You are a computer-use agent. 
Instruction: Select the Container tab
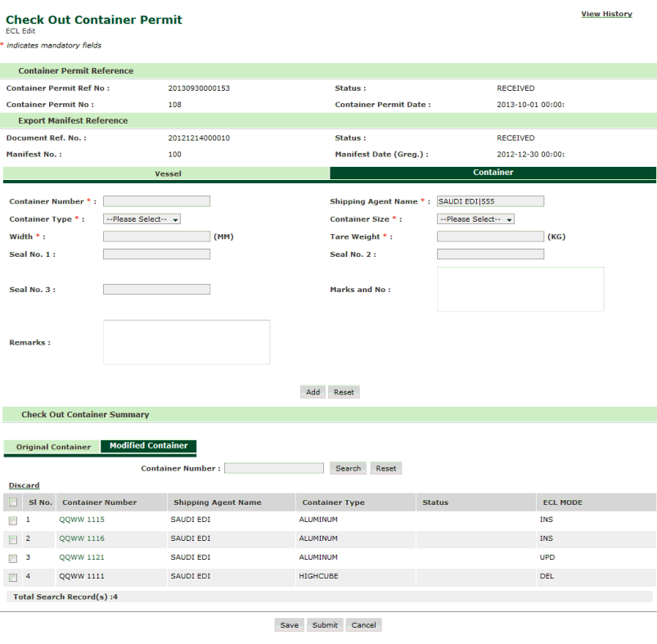pyautogui.click(x=493, y=173)
